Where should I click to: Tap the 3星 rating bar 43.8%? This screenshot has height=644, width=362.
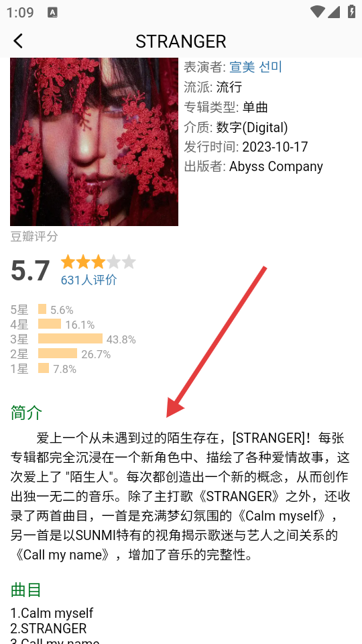[x=70, y=339]
